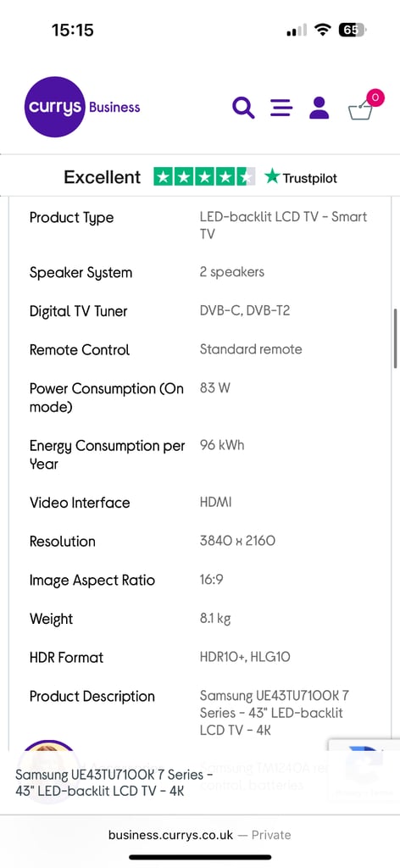Tap the product thumbnail in sticky bar

point(48,771)
